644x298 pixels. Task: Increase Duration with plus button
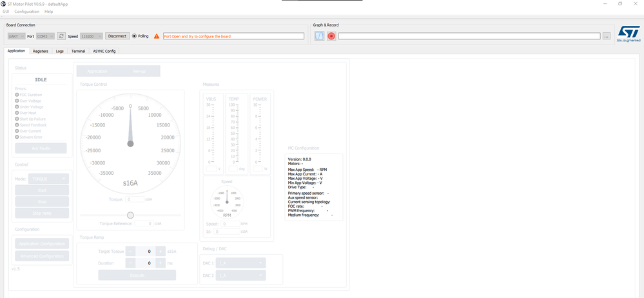(x=161, y=263)
